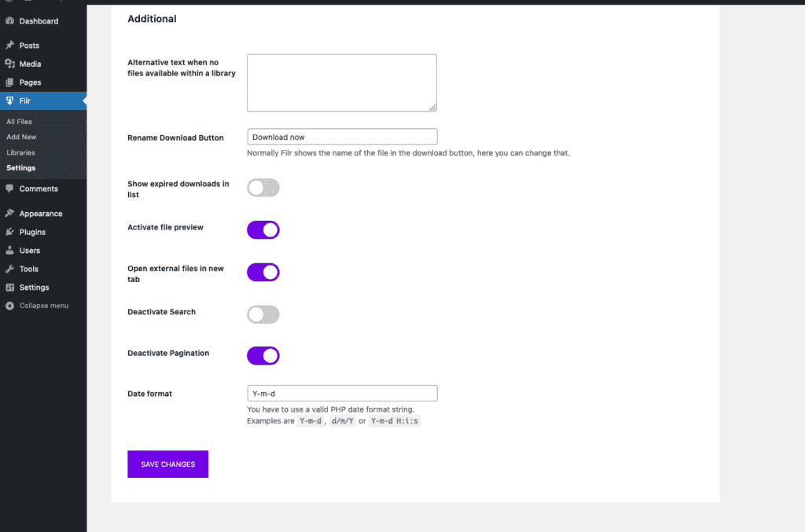Click the Pages icon in sidebar

(x=9, y=83)
